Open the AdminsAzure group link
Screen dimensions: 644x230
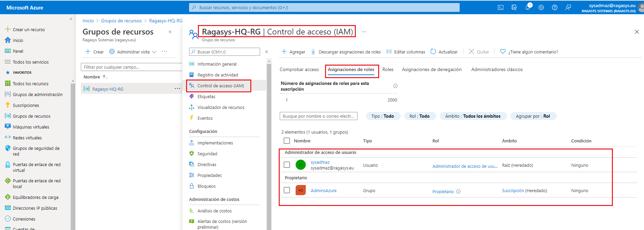point(324,190)
